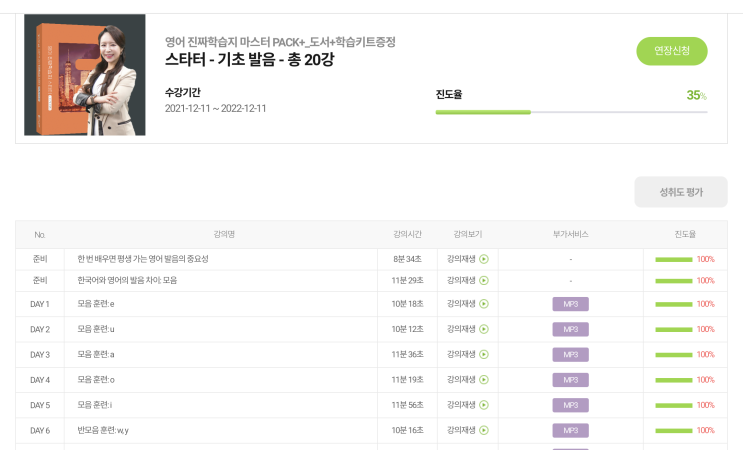Click the lecture title 반모음 훈련:w,y
This screenshot has width=743, height=450.
103,430
